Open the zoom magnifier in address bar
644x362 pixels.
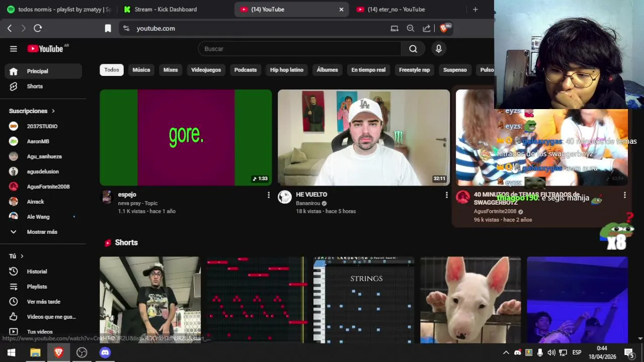click(411, 29)
